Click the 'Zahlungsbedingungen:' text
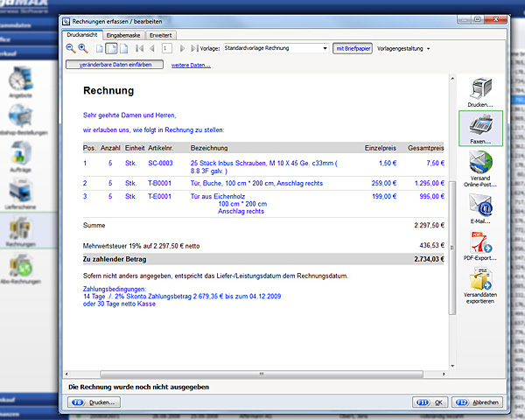The width and height of the screenshot is (525, 420). pos(115,289)
